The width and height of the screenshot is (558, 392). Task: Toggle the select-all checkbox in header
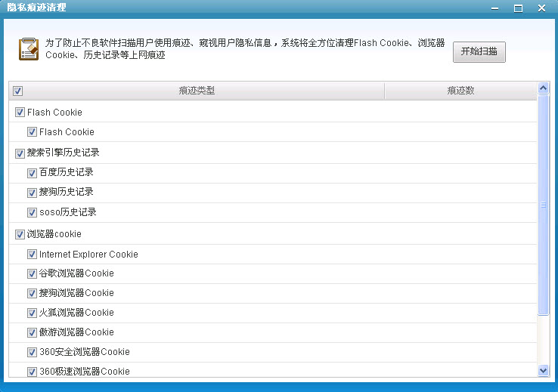click(x=18, y=91)
